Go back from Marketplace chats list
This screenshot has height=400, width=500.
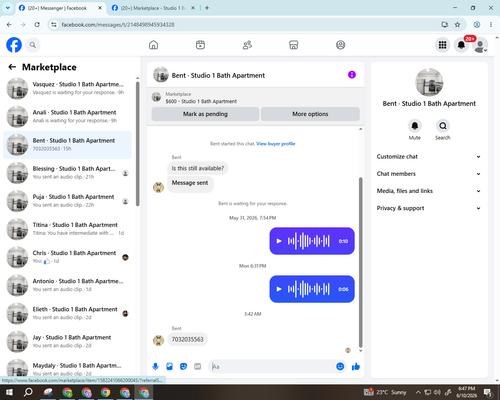pos(12,67)
